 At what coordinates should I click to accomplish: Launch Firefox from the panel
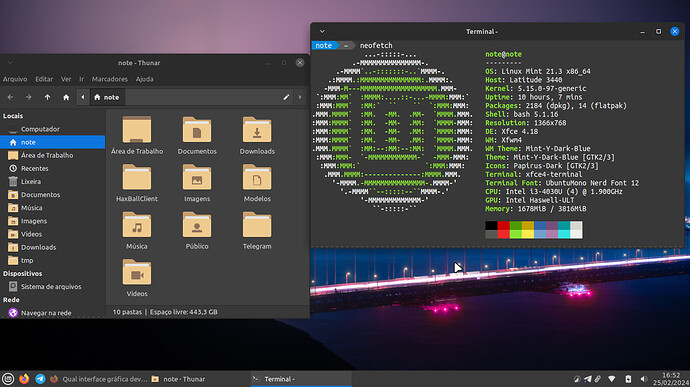[24, 379]
